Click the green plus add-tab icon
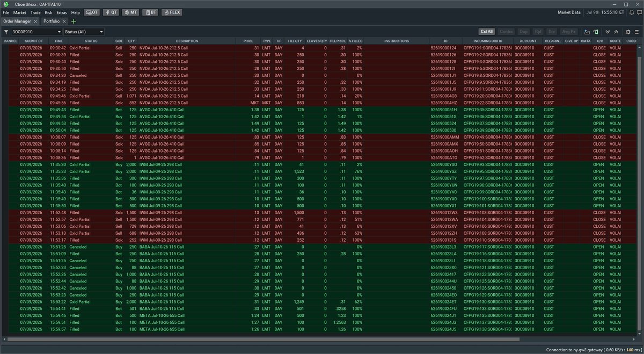Screen dimensions: 644x354 [x=74, y=21]
